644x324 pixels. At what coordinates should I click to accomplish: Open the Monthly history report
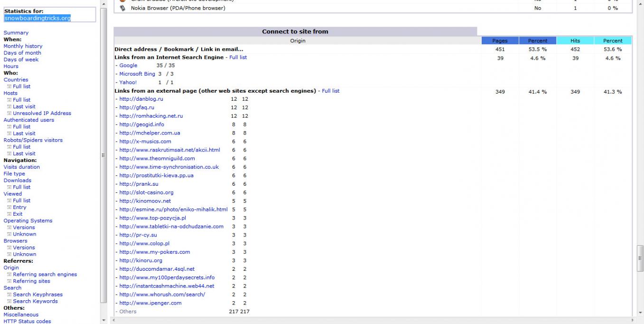[x=23, y=46]
